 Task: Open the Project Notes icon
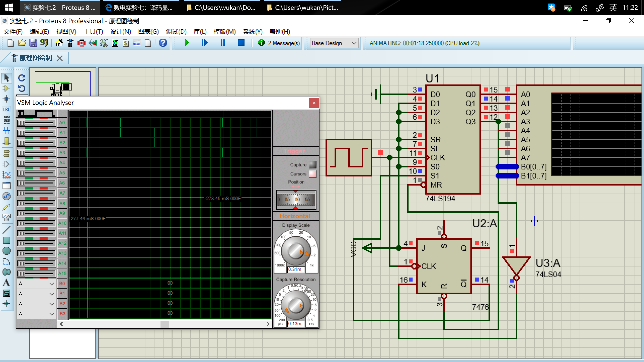[x=148, y=43]
